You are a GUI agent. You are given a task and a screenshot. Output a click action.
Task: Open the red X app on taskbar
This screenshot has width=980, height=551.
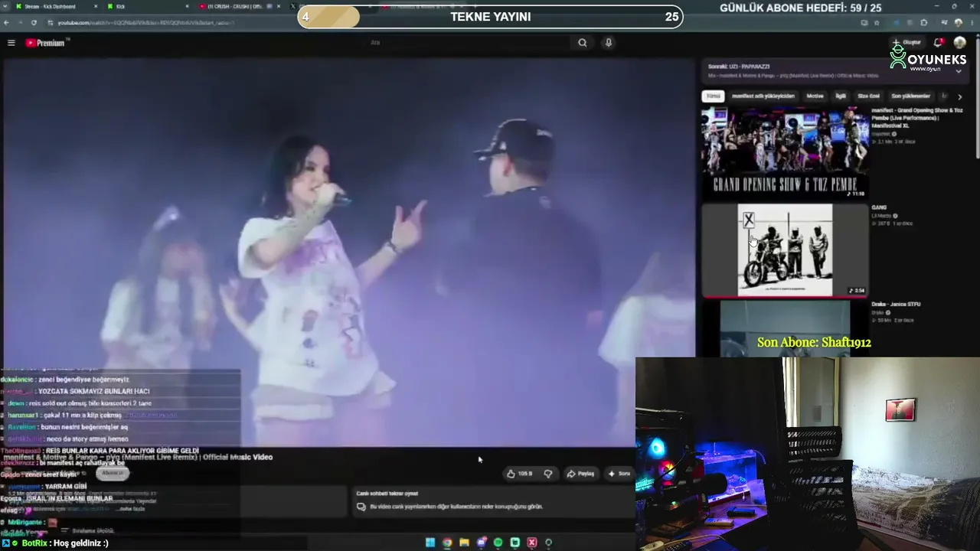tap(531, 543)
